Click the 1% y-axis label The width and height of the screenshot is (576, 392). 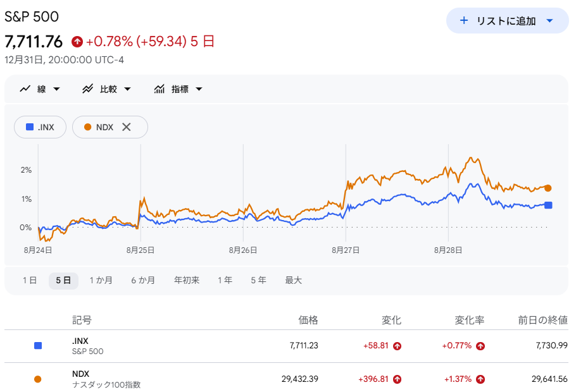click(26, 199)
